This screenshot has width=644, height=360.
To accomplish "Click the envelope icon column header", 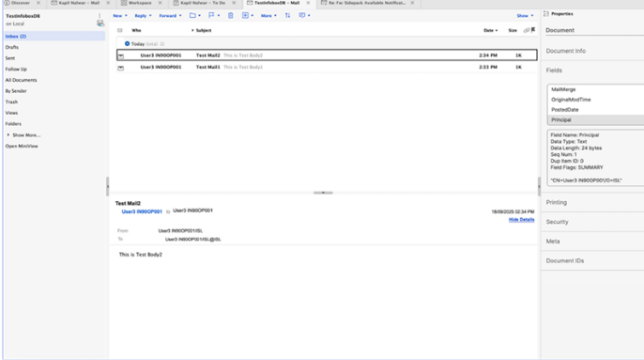I will pos(120,30).
